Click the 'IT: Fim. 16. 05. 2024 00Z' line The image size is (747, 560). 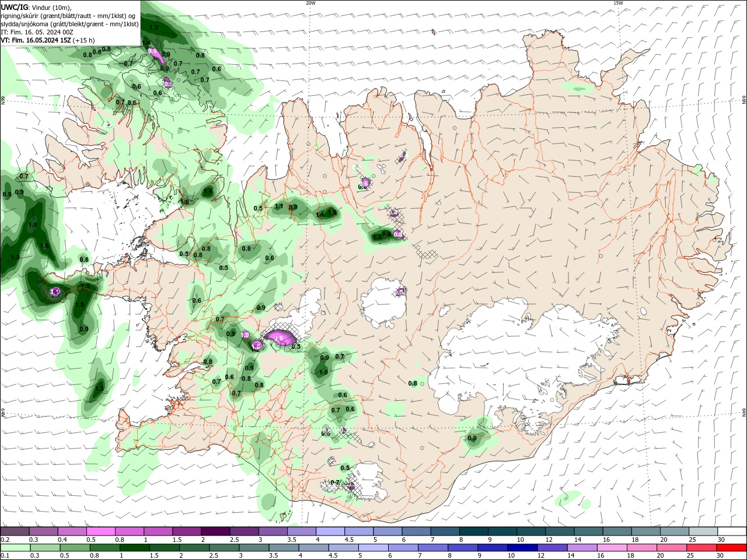(x=36, y=32)
